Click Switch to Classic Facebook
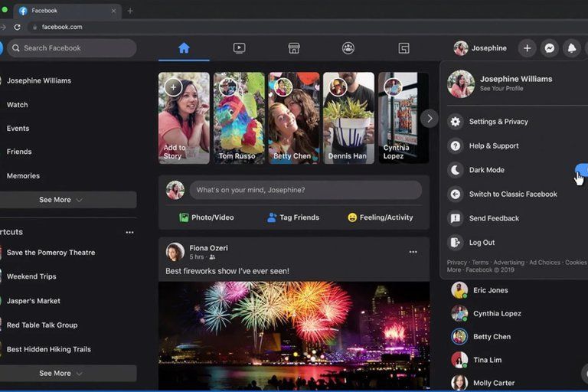 coord(512,194)
